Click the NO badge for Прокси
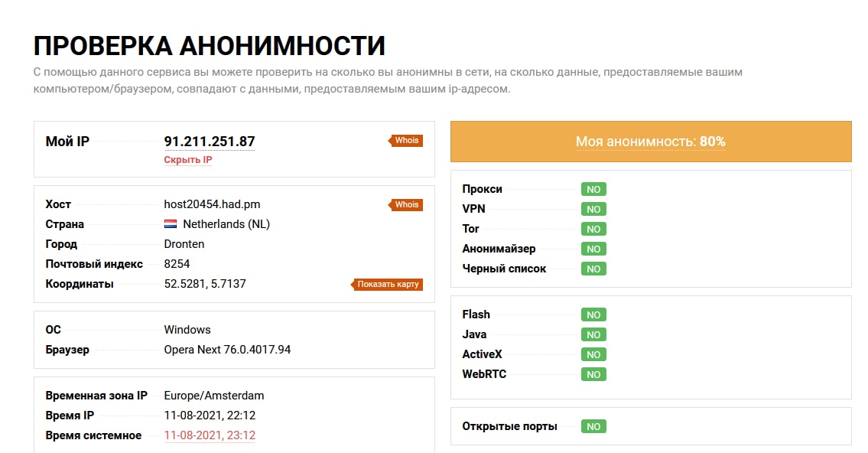The height and width of the screenshot is (453, 868). point(593,189)
